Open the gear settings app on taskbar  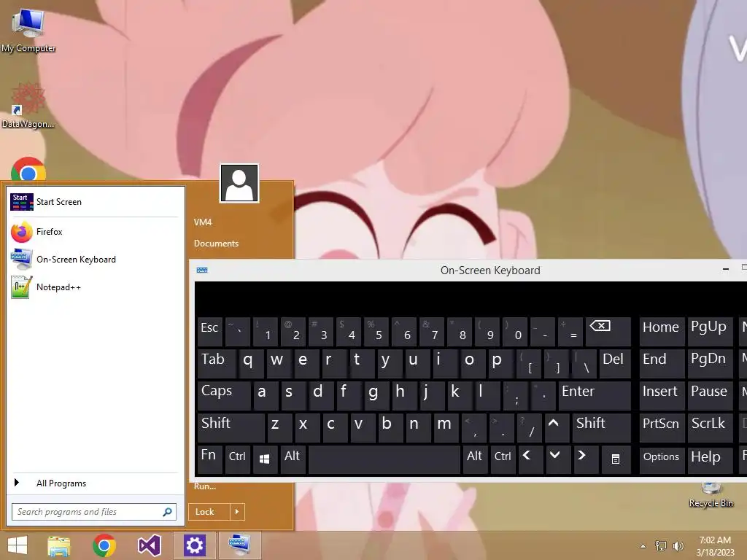click(x=194, y=545)
